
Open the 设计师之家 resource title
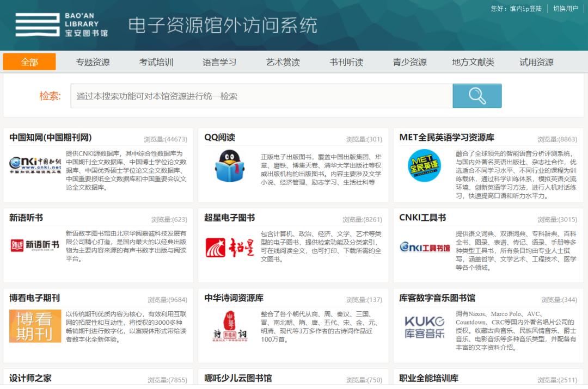[x=30, y=378]
